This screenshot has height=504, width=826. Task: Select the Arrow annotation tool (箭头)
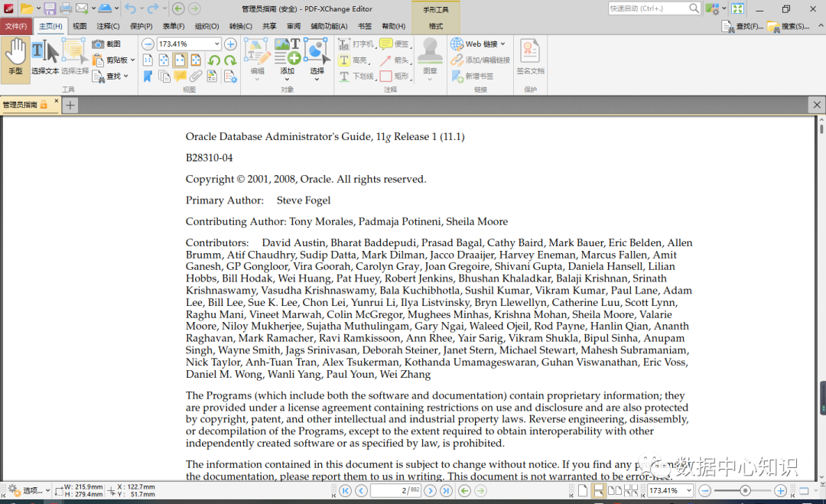click(394, 60)
